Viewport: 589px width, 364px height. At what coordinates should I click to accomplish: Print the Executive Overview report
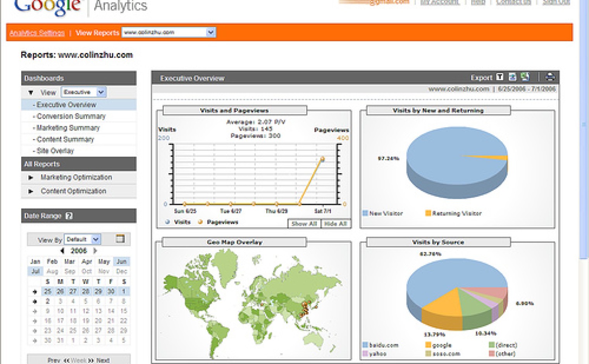tap(550, 77)
